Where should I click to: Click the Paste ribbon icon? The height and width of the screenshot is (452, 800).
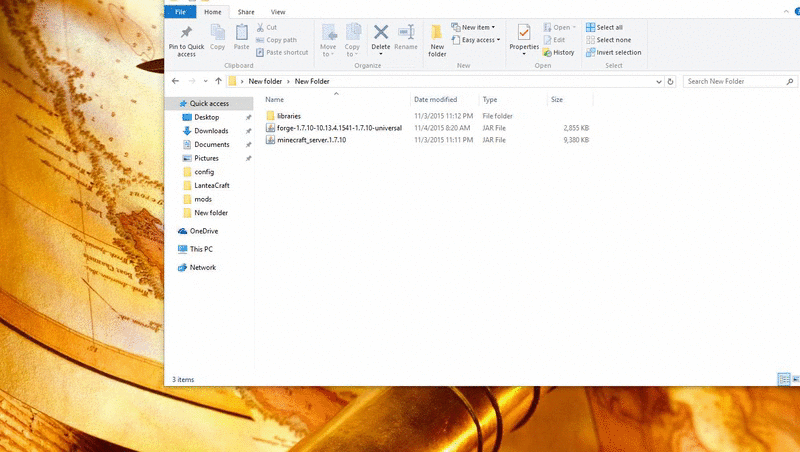click(x=241, y=33)
